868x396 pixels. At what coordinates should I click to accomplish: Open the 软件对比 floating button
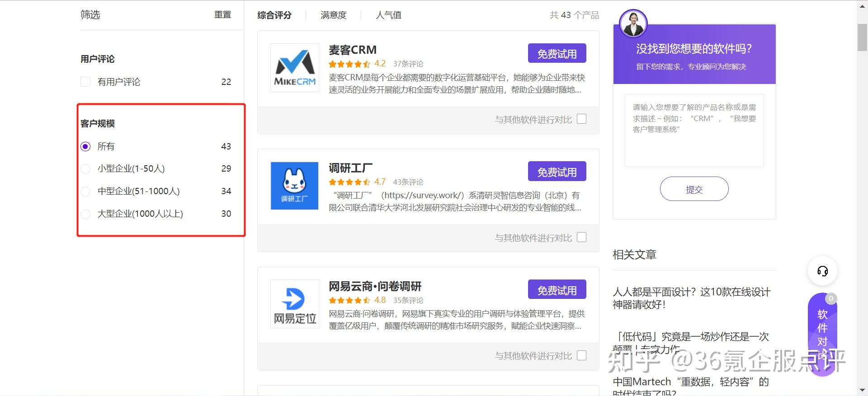822,334
